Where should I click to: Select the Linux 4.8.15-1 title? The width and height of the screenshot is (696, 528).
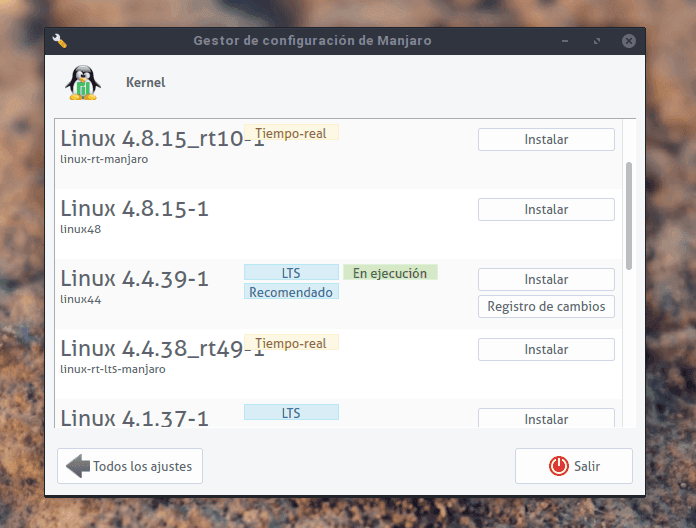click(134, 209)
